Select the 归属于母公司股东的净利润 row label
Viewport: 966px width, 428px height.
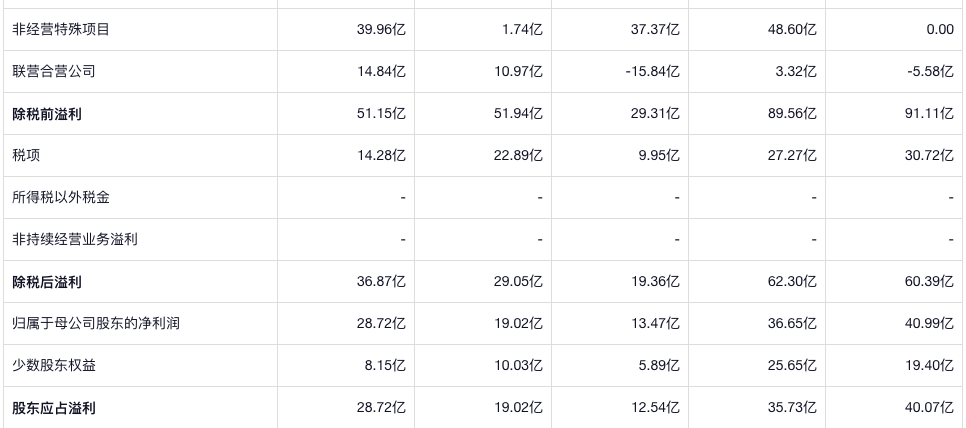pyautogui.click(x=96, y=324)
